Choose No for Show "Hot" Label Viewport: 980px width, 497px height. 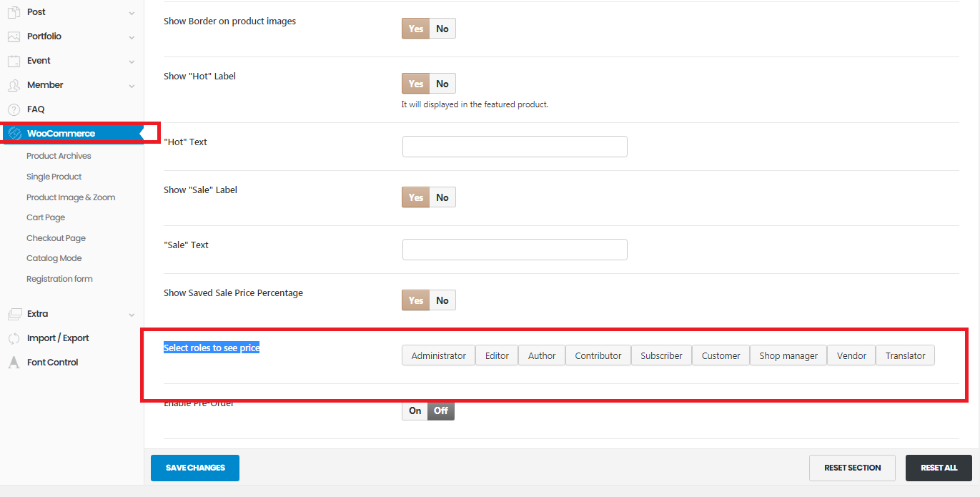[x=442, y=84]
